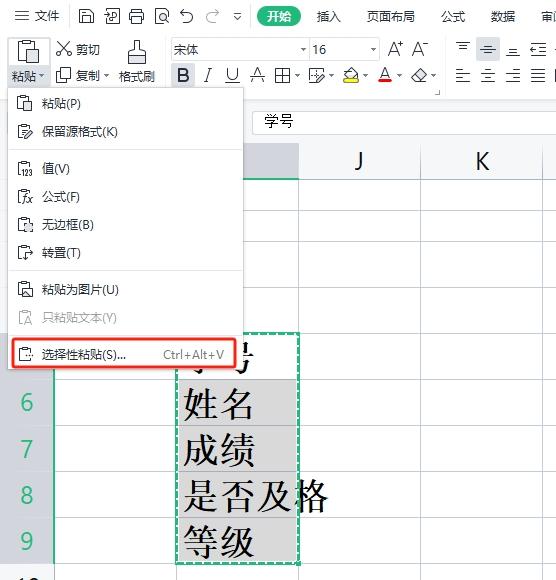Toggle vertical middle alignment
The height and width of the screenshot is (580, 556).
488,49
